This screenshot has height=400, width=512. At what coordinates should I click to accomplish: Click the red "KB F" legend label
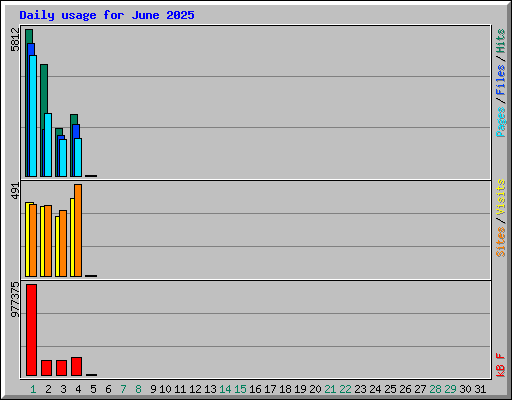pos(500,365)
